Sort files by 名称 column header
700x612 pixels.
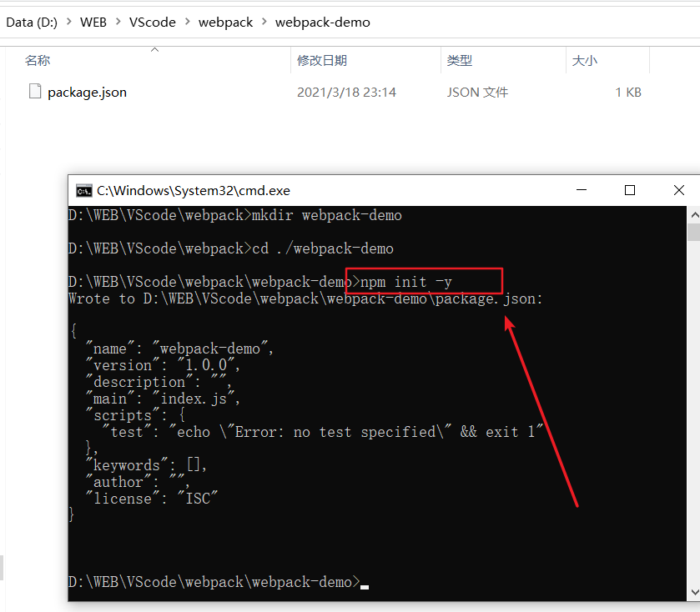(38, 60)
